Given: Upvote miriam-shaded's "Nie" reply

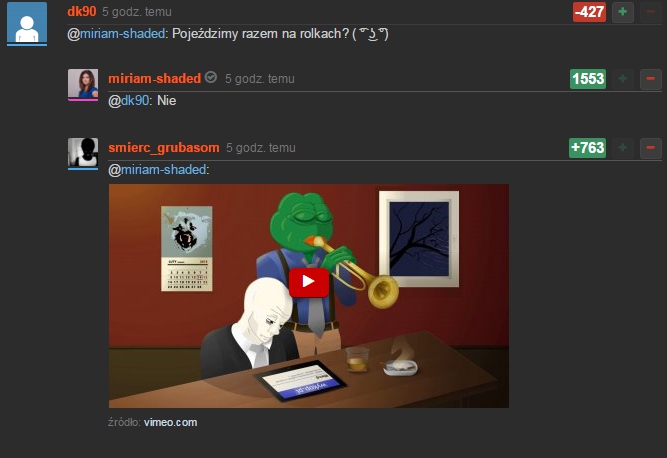Looking at the screenshot, I should (x=623, y=79).
